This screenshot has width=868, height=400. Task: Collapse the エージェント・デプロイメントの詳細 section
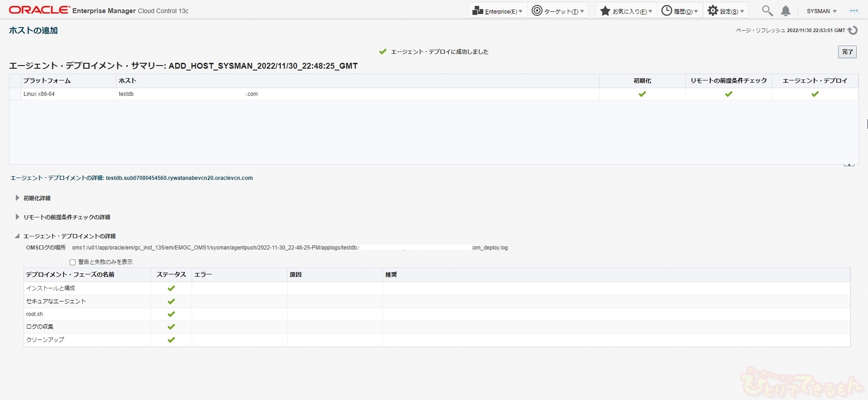(17, 236)
